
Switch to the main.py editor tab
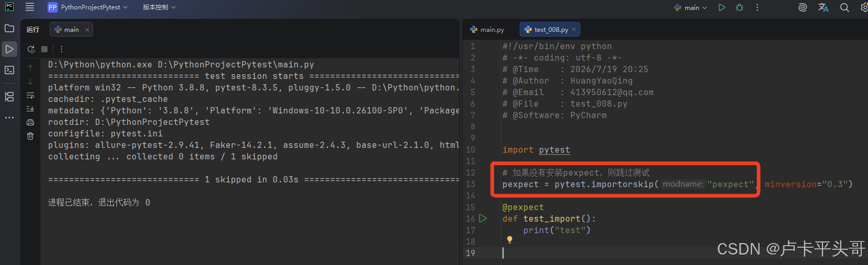coord(487,30)
